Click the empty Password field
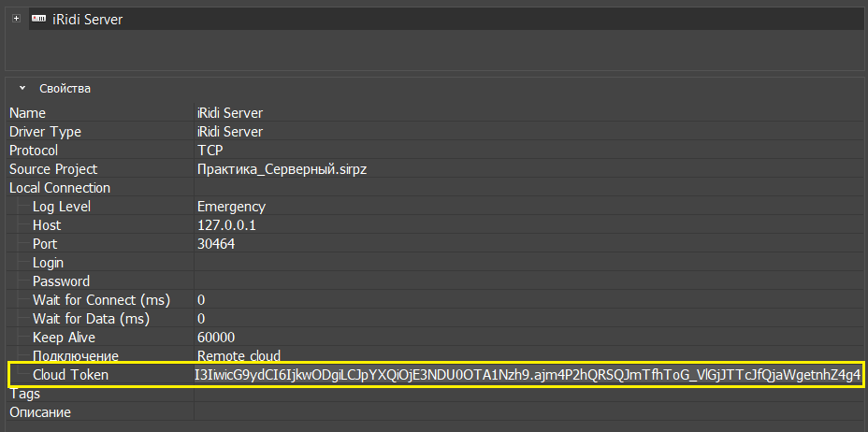Image resolution: width=868 pixels, height=432 pixels. 524,281
